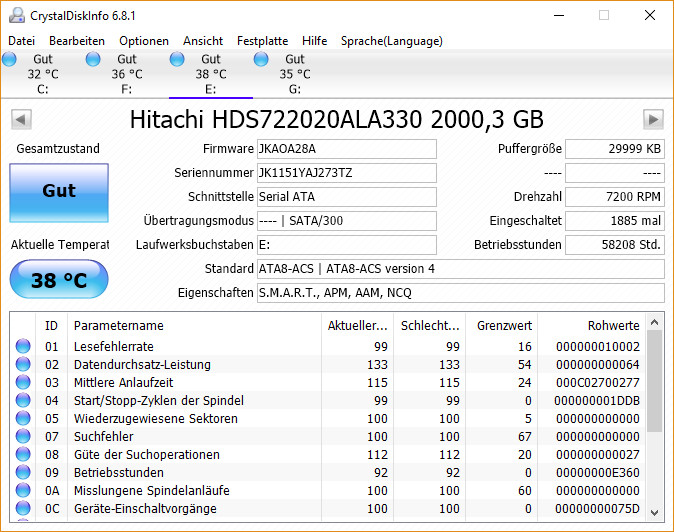Viewport: 674px width, 532px height.
Task: Select the Wiederzugewiesene Sektoren parameter name
Action: tap(156, 419)
